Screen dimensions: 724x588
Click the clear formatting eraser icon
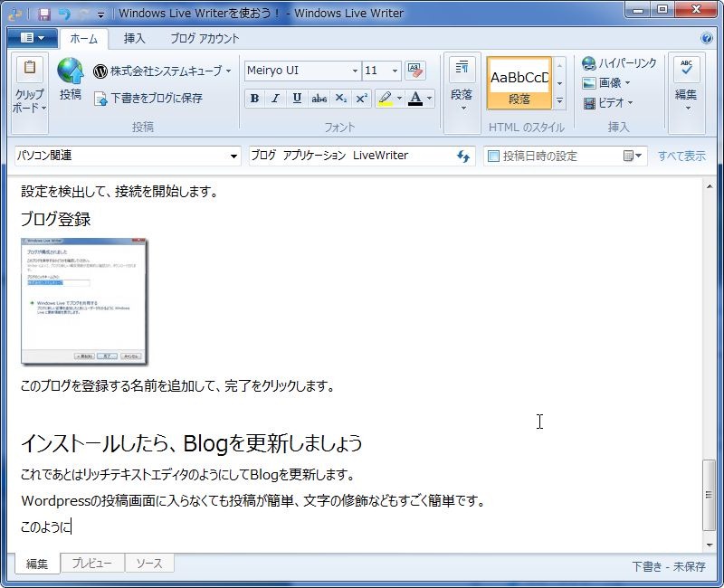coord(415,71)
